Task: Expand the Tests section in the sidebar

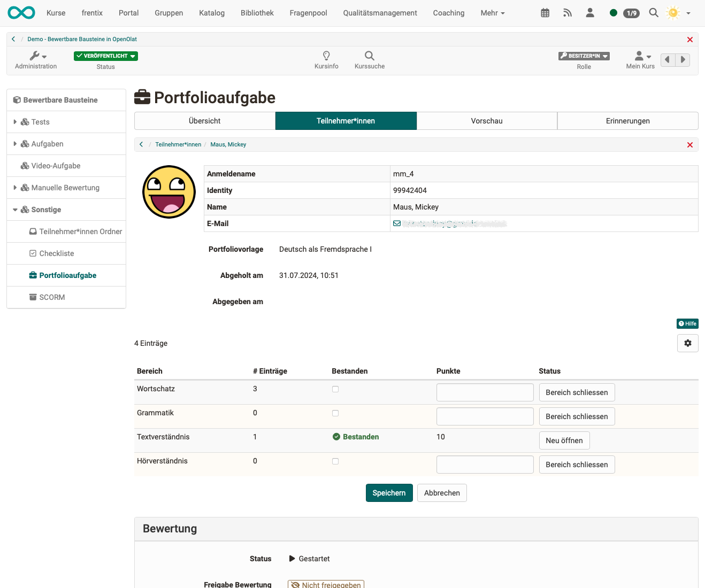Action: (15, 122)
